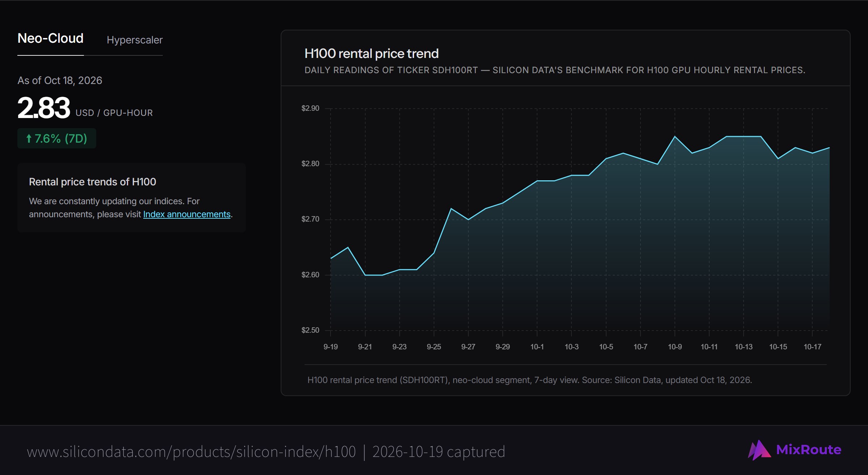Image resolution: width=868 pixels, height=475 pixels.
Task: Click the $2.60 y-axis label
Action: tap(310, 275)
